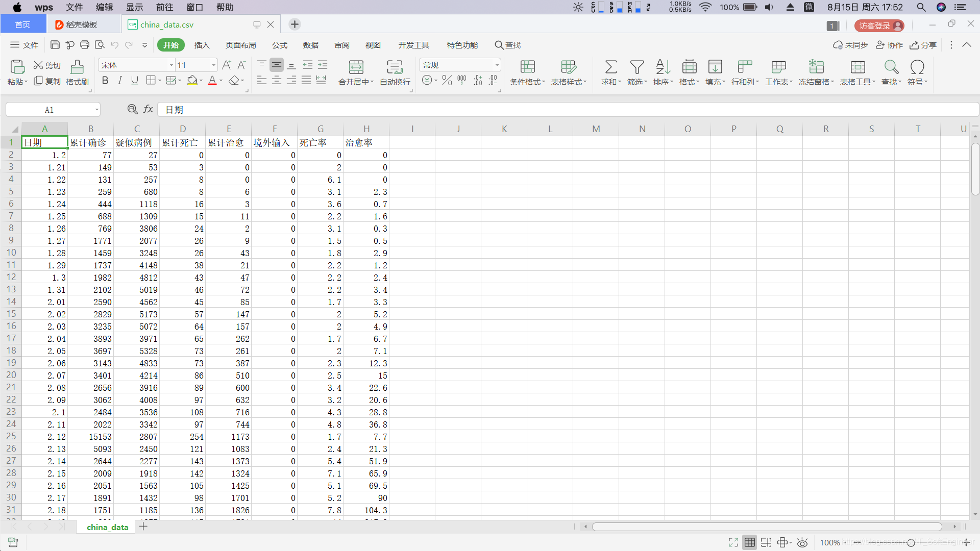980x551 pixels.
Task: Click the 分享 share button
Action: point(923,45)
